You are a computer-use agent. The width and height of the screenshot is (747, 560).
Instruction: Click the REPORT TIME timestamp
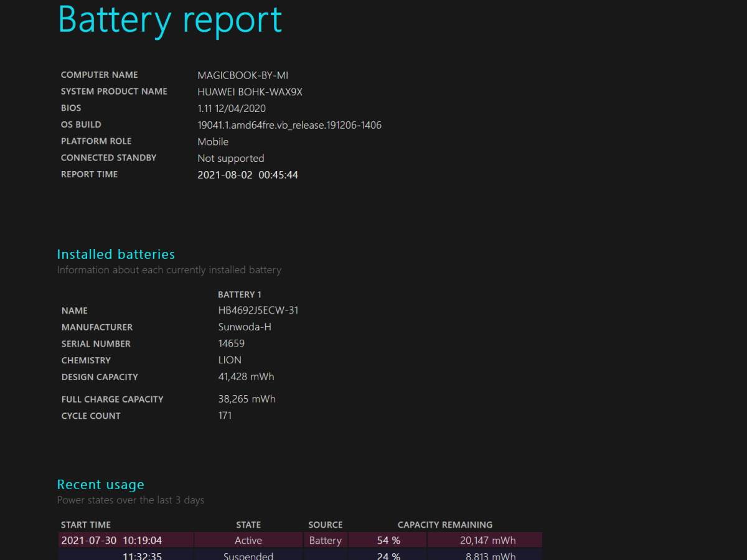[x=248, y=175]
